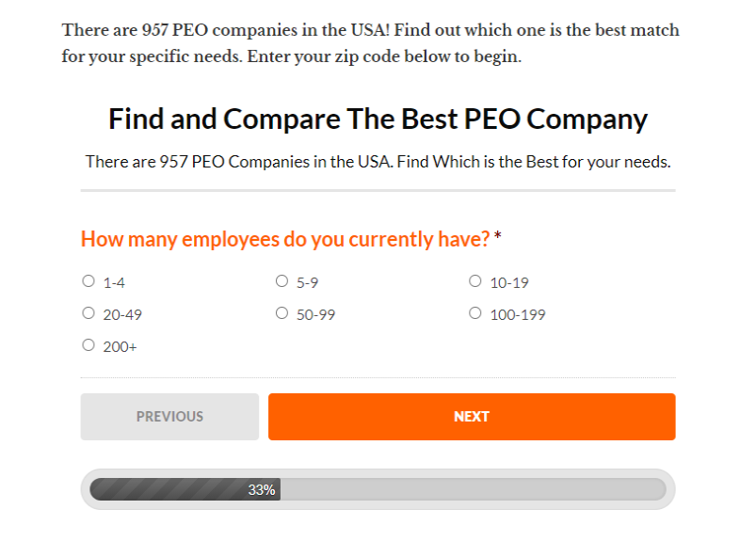Viewport: 756px width, 541px height.
Task: Choose the 5-9 employees radio button
Action: [x=281, y=280]
